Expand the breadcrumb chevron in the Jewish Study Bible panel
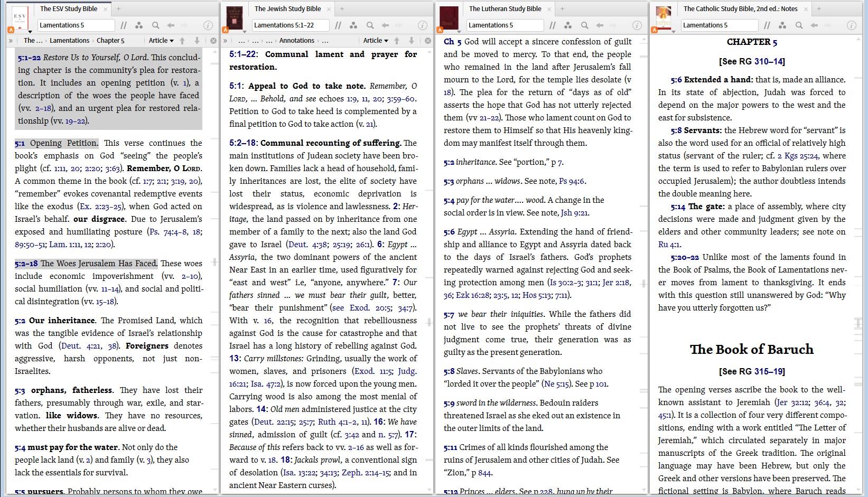The image size is (868, 497). (225, 41)
